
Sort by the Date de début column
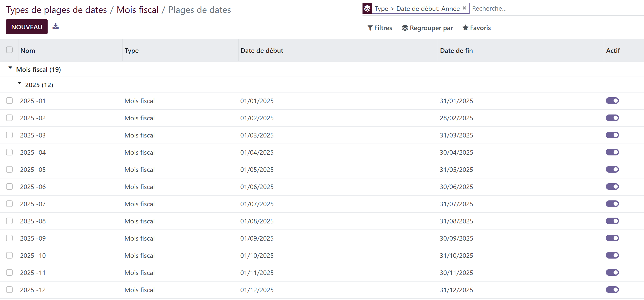pos(262,51)
